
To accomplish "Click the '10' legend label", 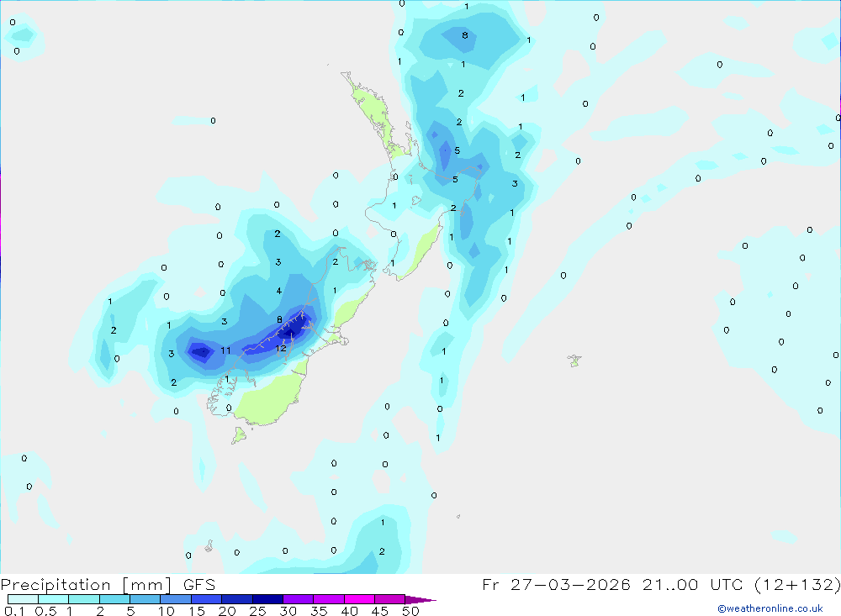I will [167, 611].
